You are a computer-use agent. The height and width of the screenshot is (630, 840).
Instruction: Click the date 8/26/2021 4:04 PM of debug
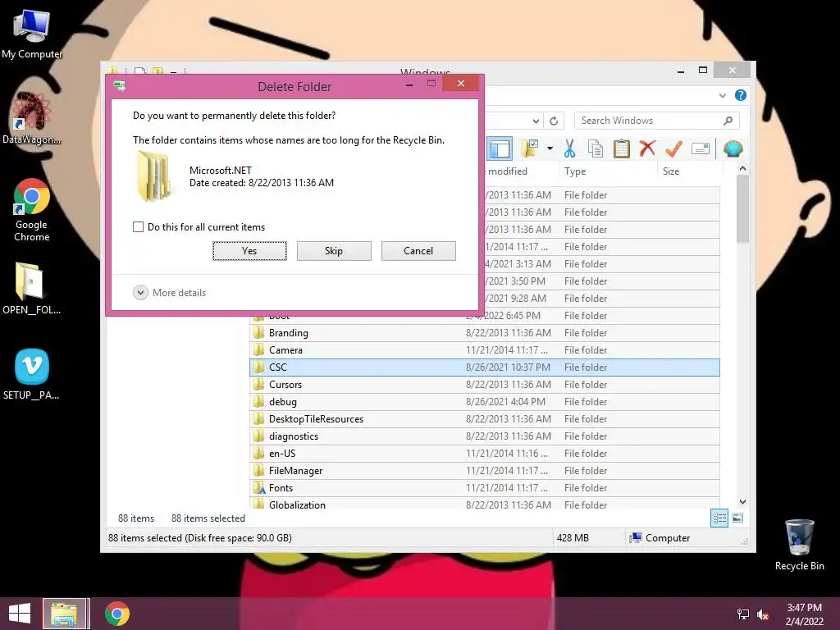coord(505,402)
